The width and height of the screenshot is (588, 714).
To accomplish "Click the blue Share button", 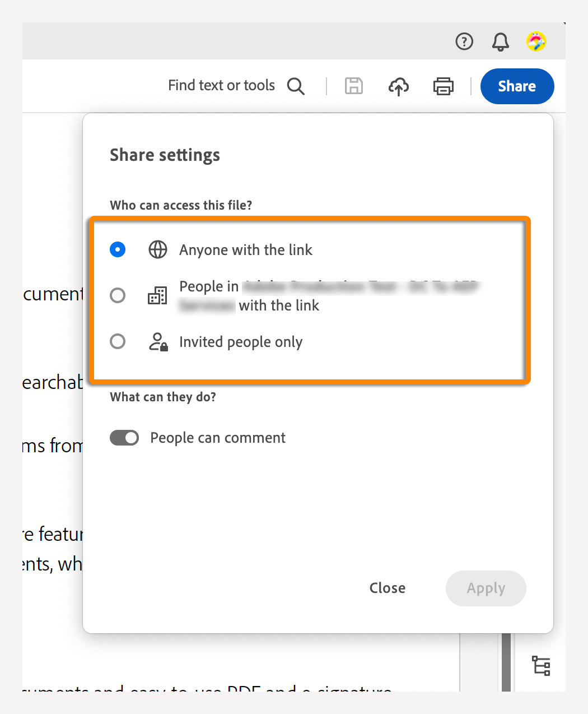I will [517, 86].
